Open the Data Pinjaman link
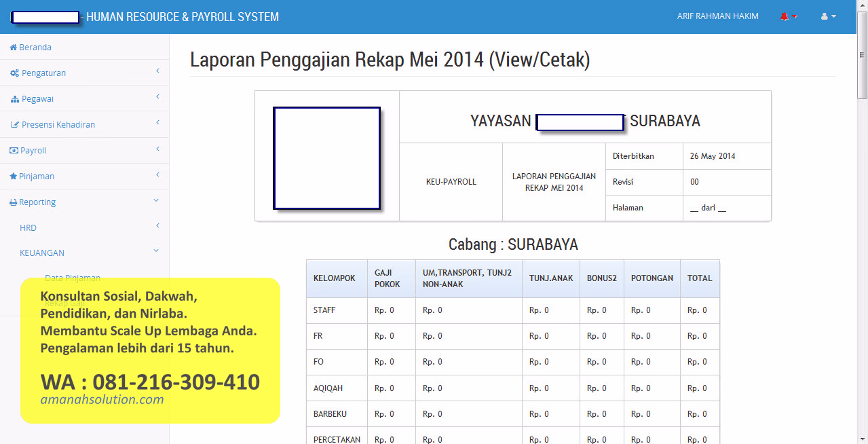 pos(73,278)
